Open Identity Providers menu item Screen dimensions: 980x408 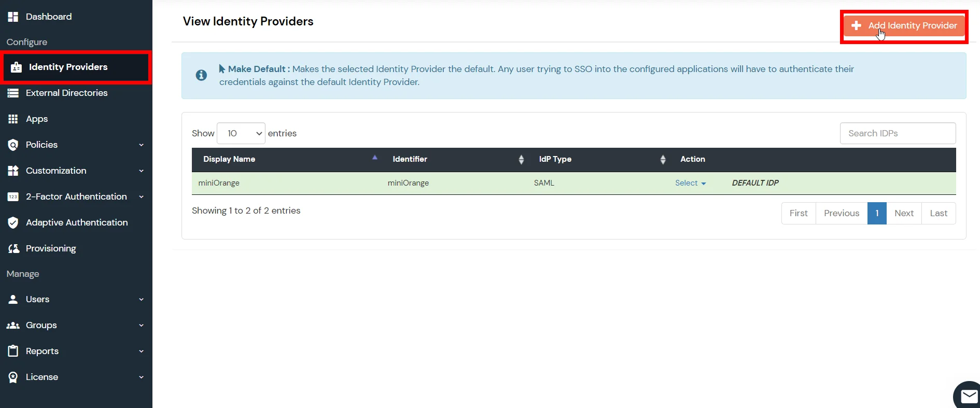coord(76,67)
